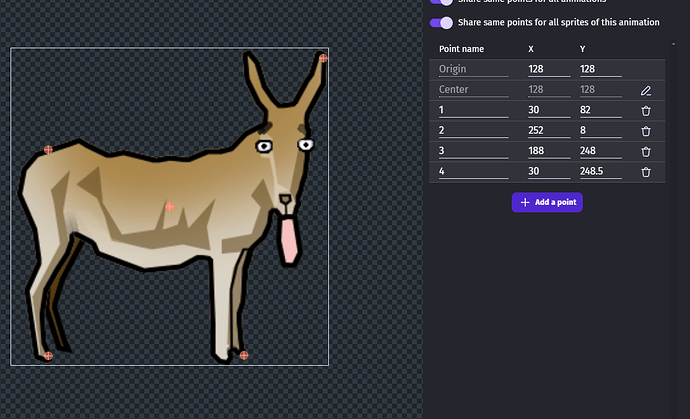Click the Add a point button

pyautogui.click(x=547, y=202)
